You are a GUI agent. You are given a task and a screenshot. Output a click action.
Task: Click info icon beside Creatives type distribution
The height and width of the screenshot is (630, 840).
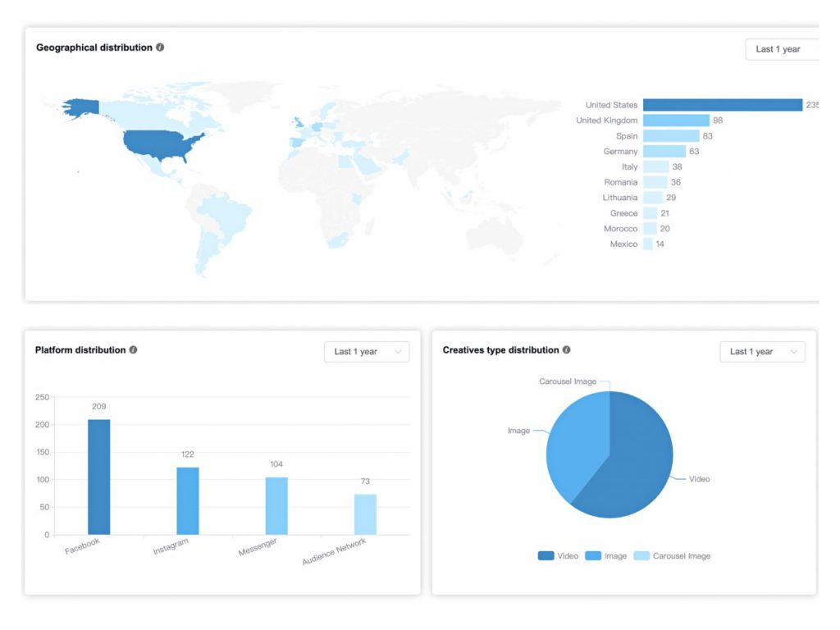[566, 349]
